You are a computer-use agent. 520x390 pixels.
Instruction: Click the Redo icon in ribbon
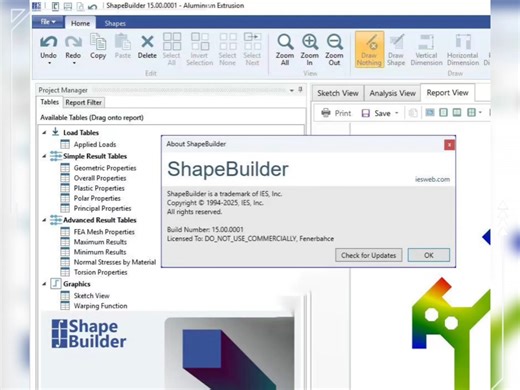[73, 42]
